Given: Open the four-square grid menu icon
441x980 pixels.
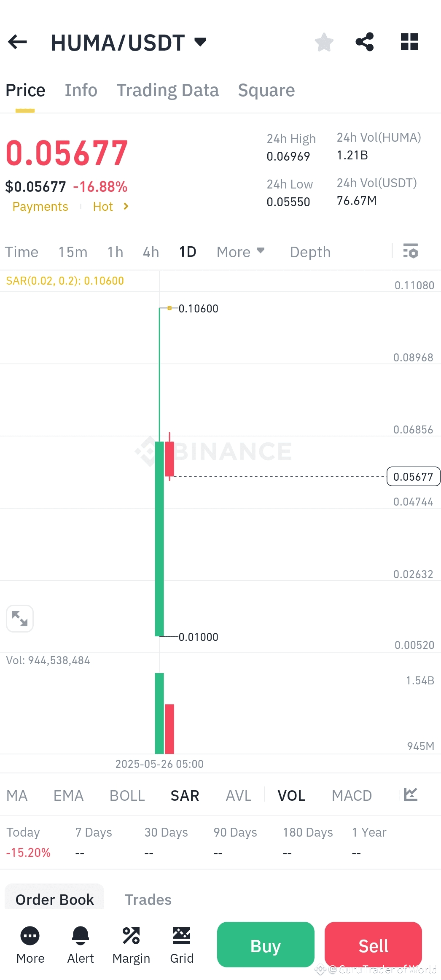Looking at the screenshot, I should click(x=409, y=42).
